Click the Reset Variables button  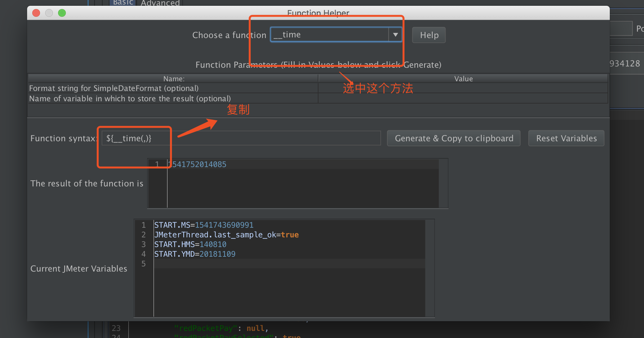(566, 138)
